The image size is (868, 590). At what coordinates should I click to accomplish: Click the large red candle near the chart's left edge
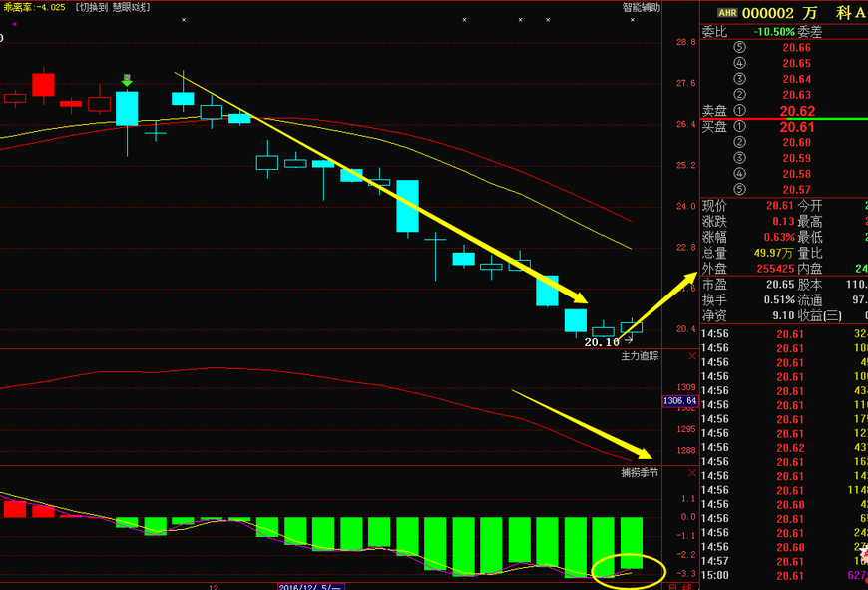pyautogui.click(x=43, y=85)
